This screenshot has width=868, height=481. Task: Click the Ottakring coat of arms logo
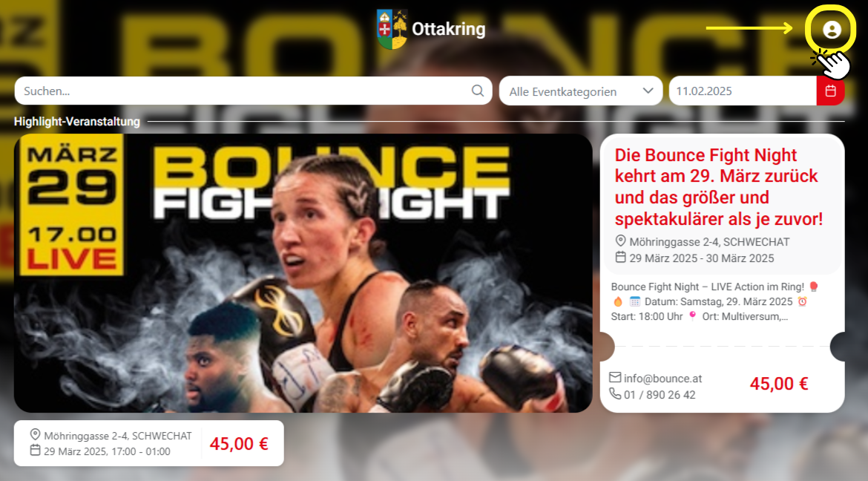[392, 29]
